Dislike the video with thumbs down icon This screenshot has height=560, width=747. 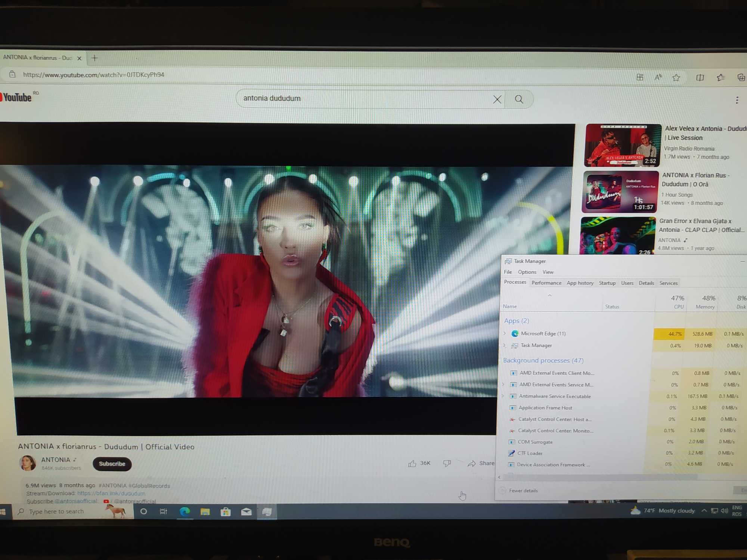(x=447, y=463)
